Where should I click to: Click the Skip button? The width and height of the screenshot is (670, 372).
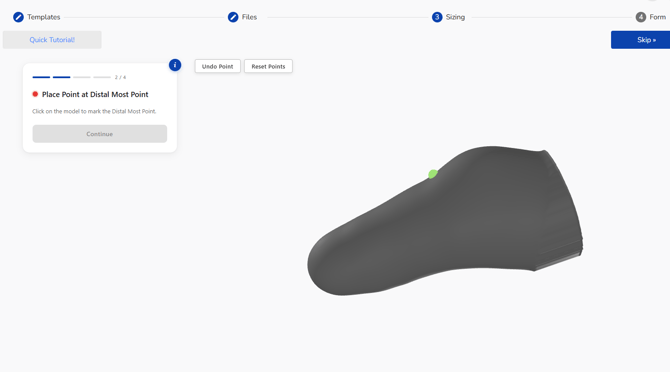pyautogui.click(x=641, y=40)
